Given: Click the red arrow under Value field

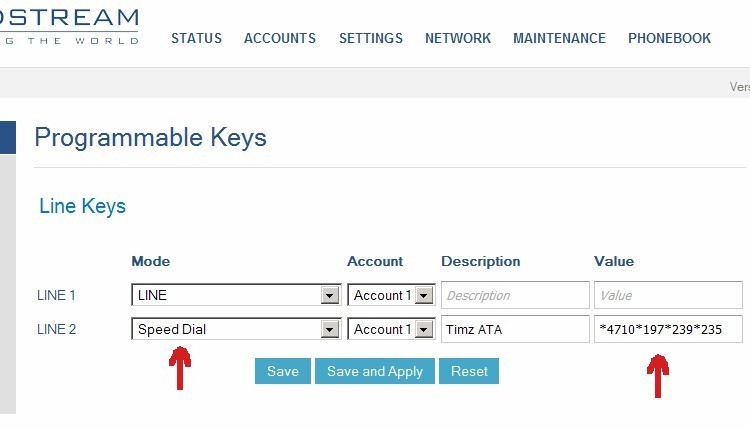Looking at the screenshot, I should (x=657, y=375).
